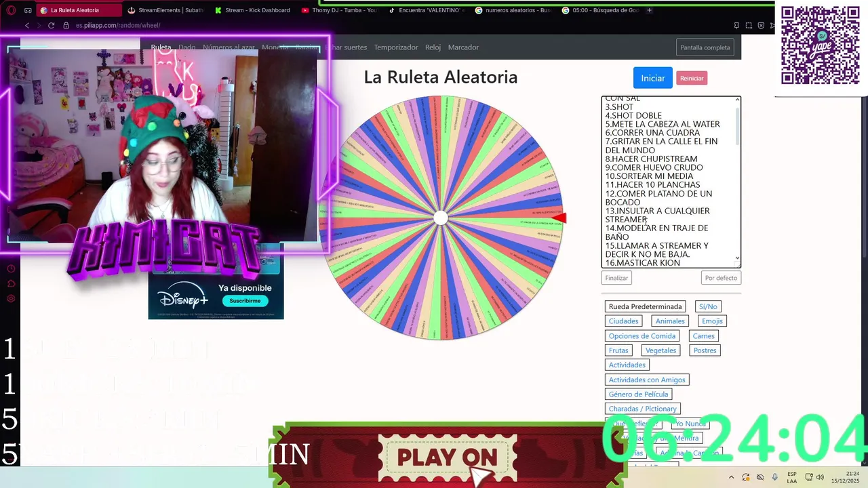
Task: Open Temporizador page
Action: pyautogui.click(x=396, y=47)
